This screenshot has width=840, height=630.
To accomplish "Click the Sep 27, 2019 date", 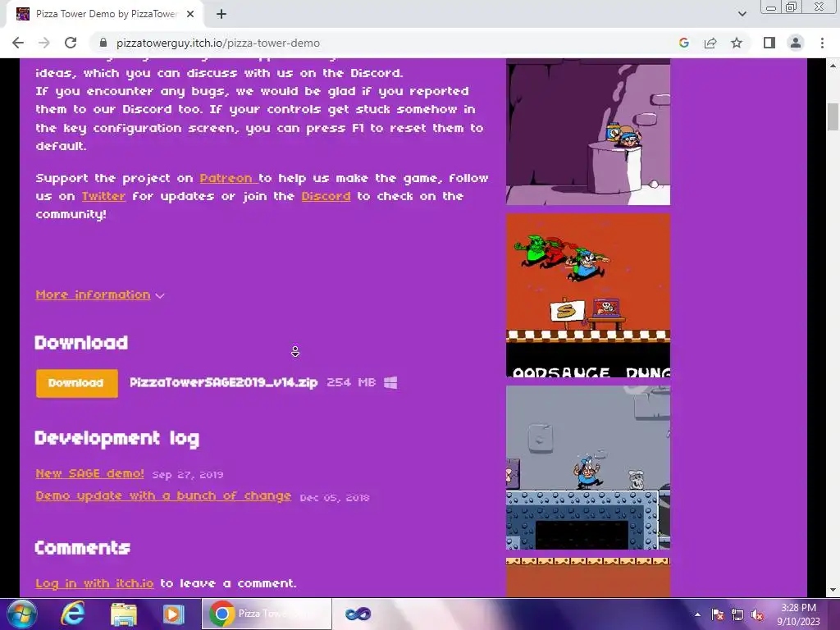I will (188, 475).
